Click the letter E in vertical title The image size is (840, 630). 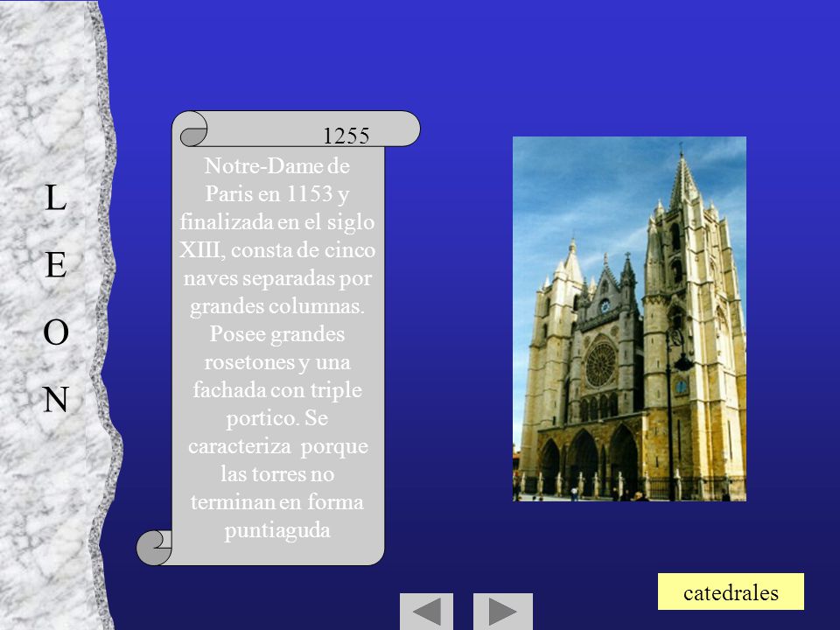click(x=56, y=264)
